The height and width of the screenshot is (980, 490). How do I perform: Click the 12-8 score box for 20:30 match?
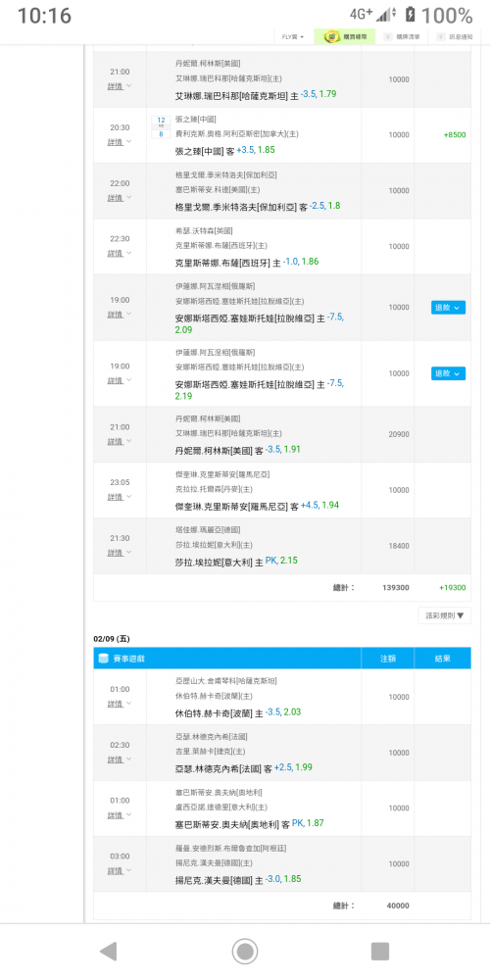click(x=161, y=126)
